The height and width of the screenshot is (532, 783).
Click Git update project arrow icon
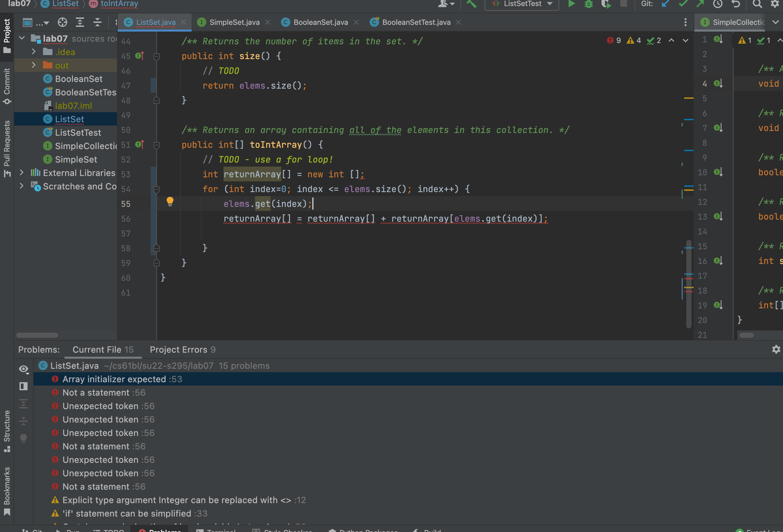(x=665, y=4)
